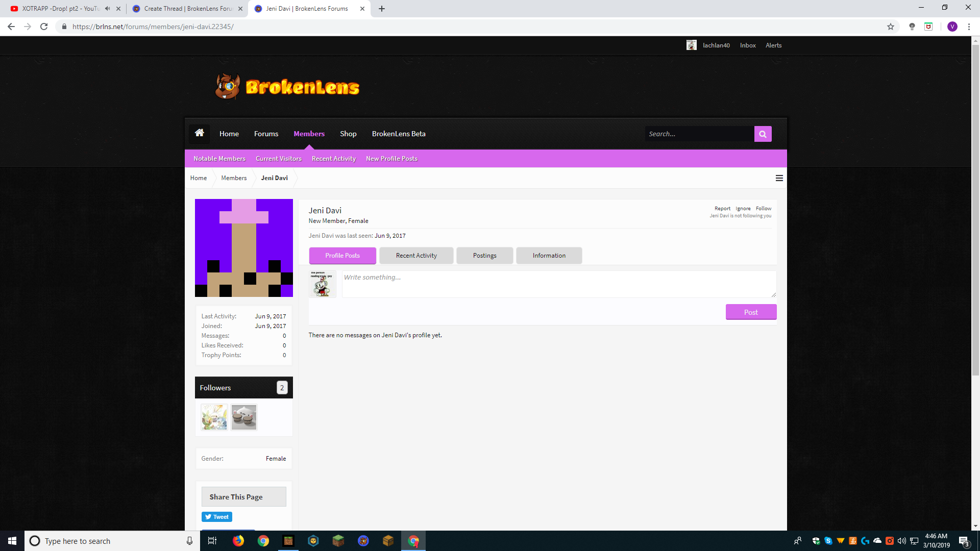Click the Ignore link
Viewport: 980px width, 551px height.
coord(743,208)
